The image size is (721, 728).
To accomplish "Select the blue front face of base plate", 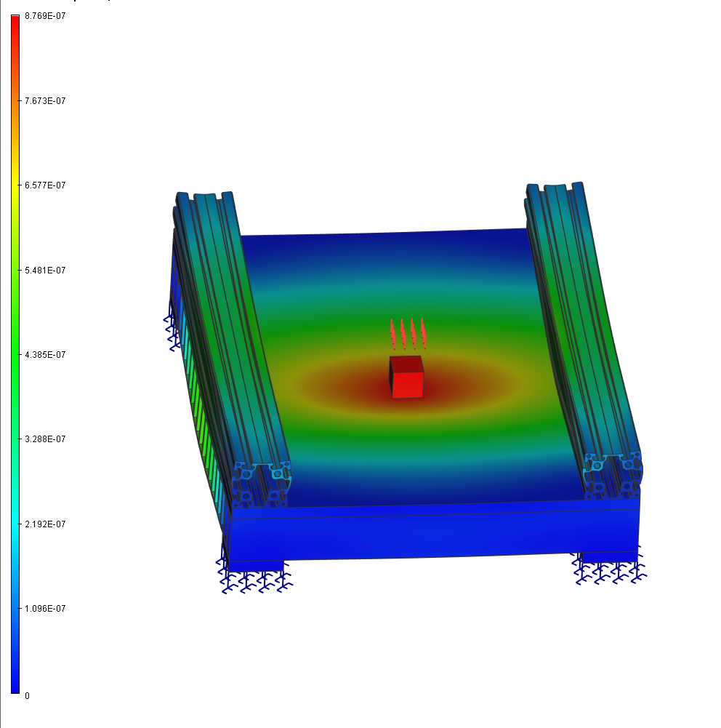I will click(x=434, y=536).
